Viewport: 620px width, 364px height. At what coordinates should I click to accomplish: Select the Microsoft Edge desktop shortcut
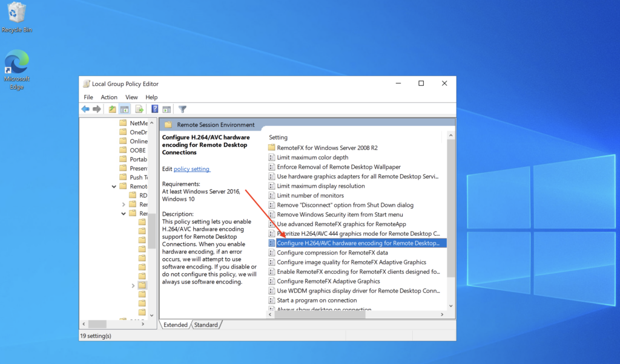point(16,70)
